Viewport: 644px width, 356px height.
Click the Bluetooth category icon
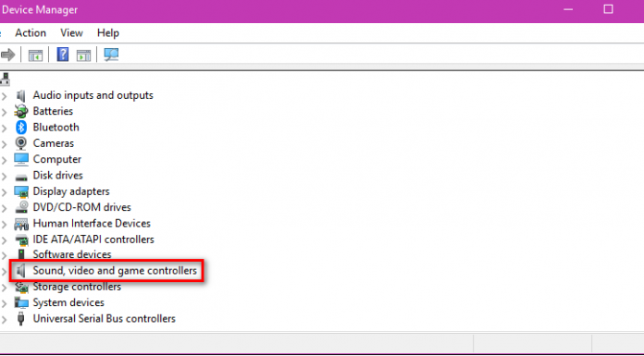(x=21, y=128)
